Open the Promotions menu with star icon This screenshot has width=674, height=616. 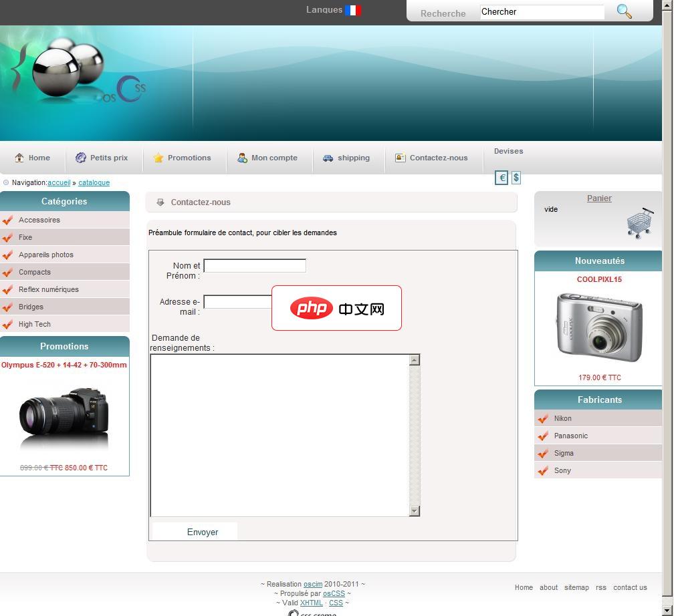tap(182, 158)
